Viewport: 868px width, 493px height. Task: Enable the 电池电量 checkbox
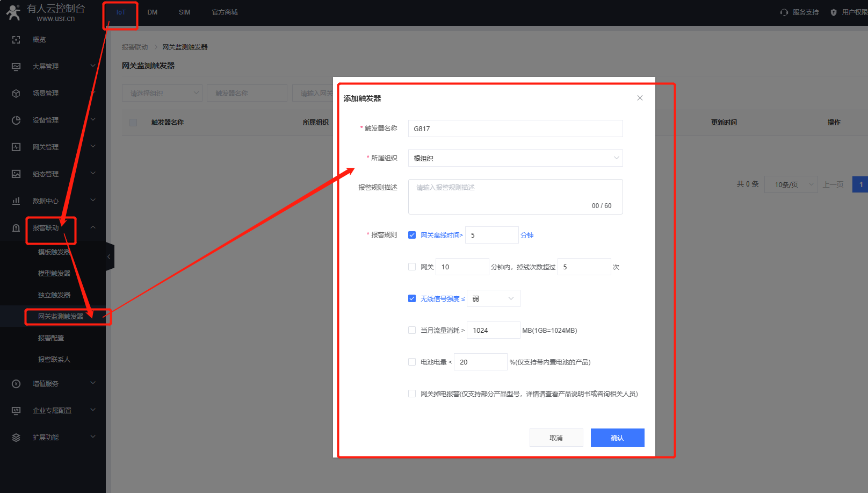click(412, 362)
